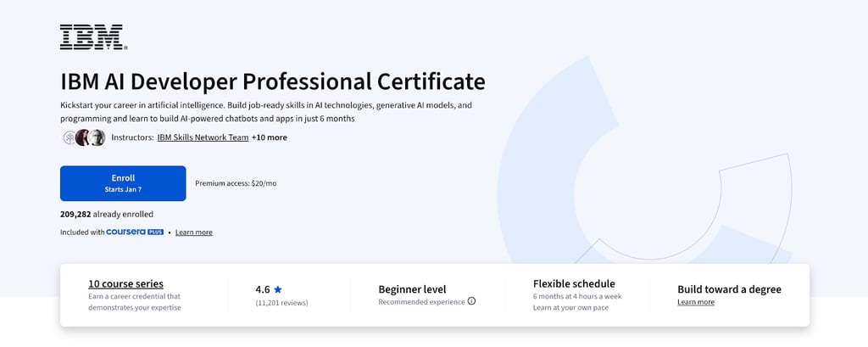Click the IBM logo
This screenshot has width=868, height=347.
click(x=93, y=37)
